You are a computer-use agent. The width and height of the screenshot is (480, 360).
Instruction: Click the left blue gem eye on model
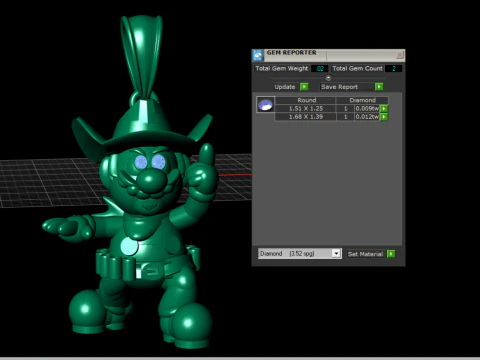[141, 162]
